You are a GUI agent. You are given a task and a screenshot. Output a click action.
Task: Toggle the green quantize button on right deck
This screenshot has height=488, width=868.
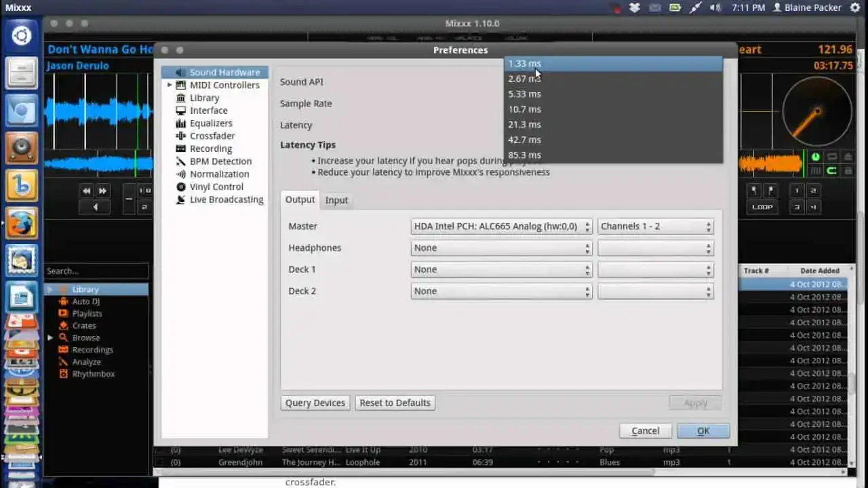(x=815, y=157)
